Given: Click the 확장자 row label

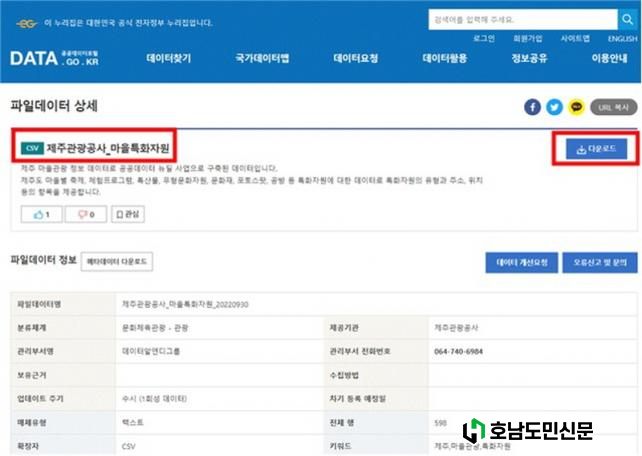Looking at the screenshot, I should (28, 446).
